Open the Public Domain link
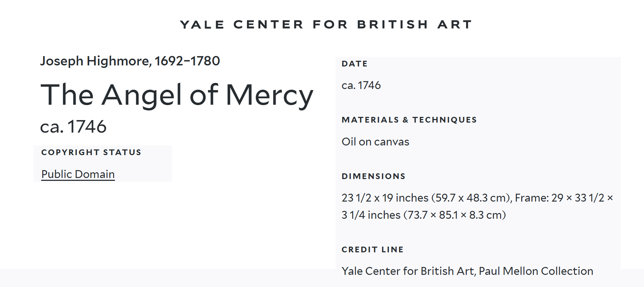This screenshot has height=287, width=644. coord(78,174)
